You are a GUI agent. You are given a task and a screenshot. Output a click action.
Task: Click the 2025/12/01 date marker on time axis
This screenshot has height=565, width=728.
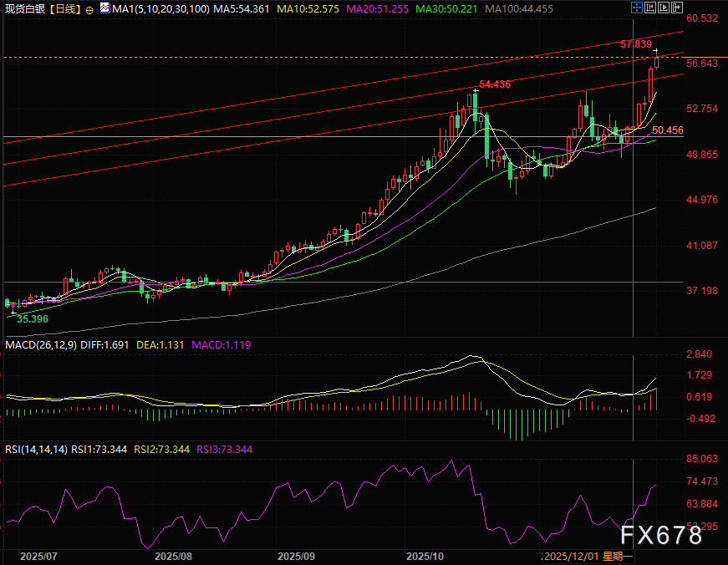(573, 556)
